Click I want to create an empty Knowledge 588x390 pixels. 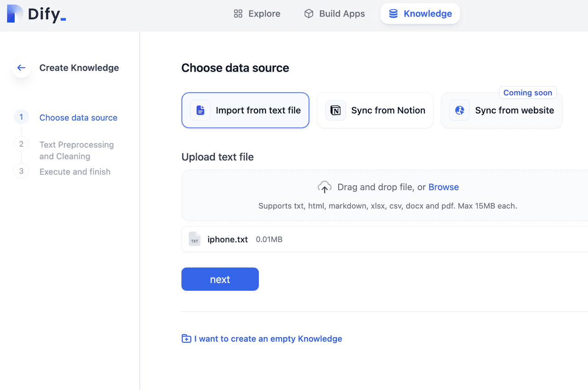point(268,339)
